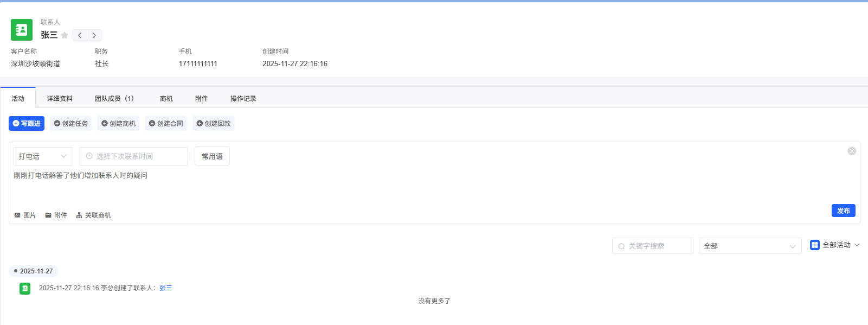Viewport: 868px width, 325px height.
Task: Focus the 关键字搜索 search field
Action: point(653,246)
